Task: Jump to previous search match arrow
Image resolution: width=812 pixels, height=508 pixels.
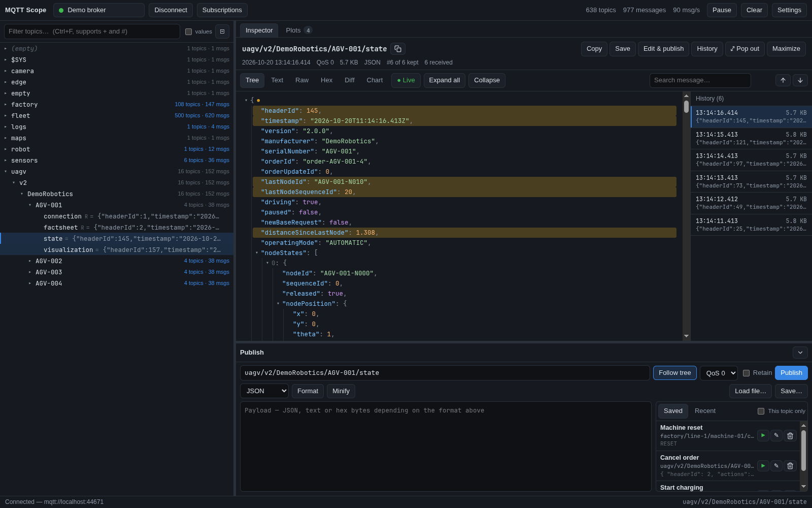Action: [783, 80]
